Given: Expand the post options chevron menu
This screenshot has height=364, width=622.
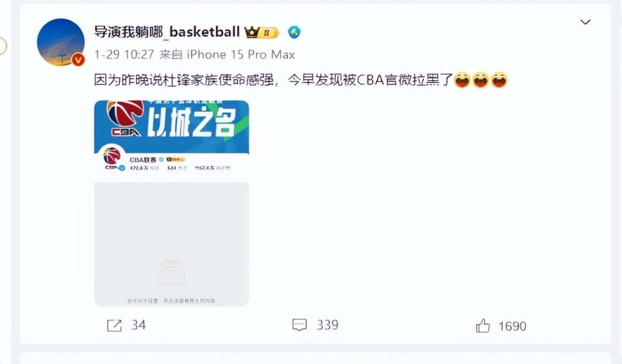Looking at the screenshot, I should pos(585,22).
